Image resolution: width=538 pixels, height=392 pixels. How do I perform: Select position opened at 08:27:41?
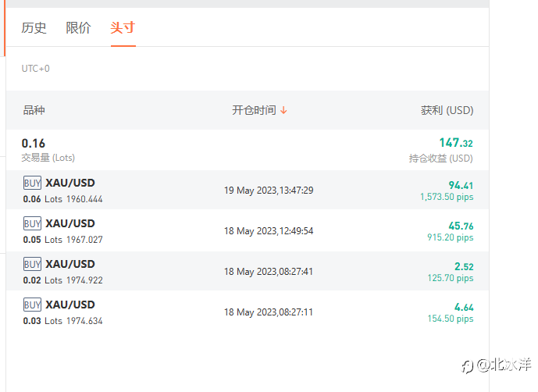269,272
